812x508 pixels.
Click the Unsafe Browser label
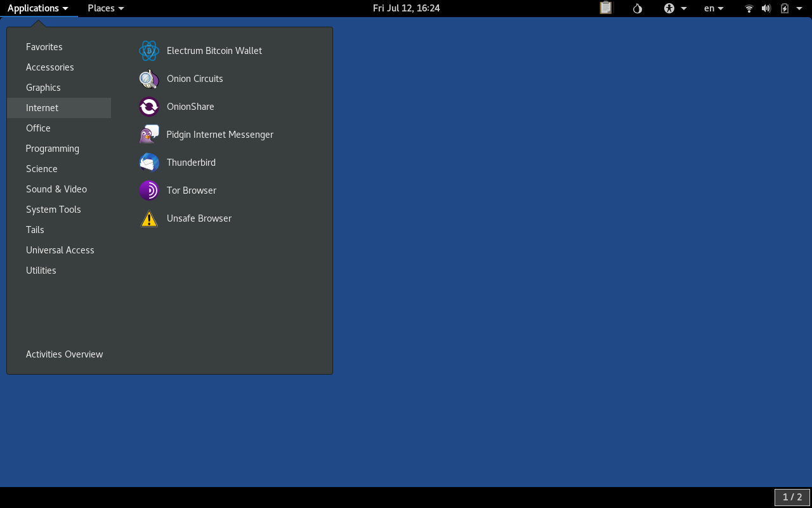199,218
